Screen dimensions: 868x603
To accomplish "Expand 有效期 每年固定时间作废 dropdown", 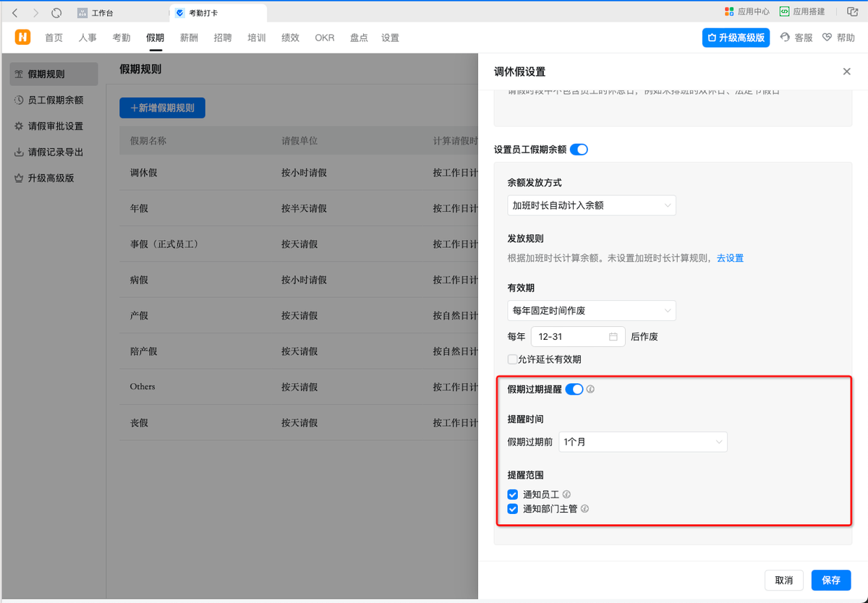I will tap(591, 311).
